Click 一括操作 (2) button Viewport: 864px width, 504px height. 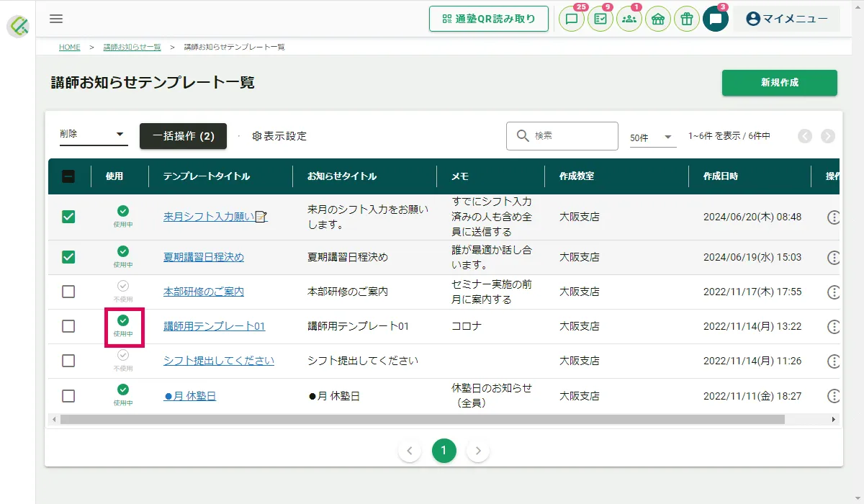(183, 136)
